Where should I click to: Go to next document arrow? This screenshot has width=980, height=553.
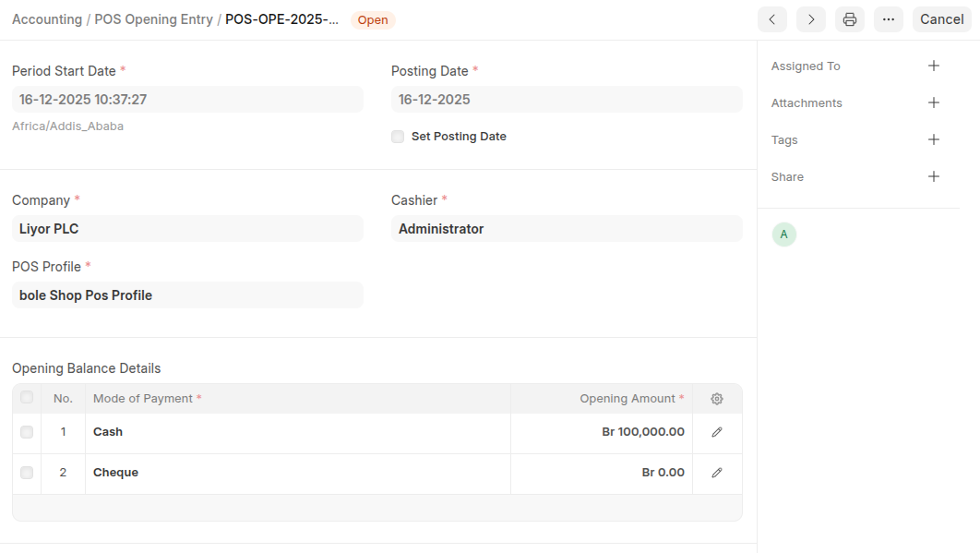pyautogui.click(x=811, y=19)
